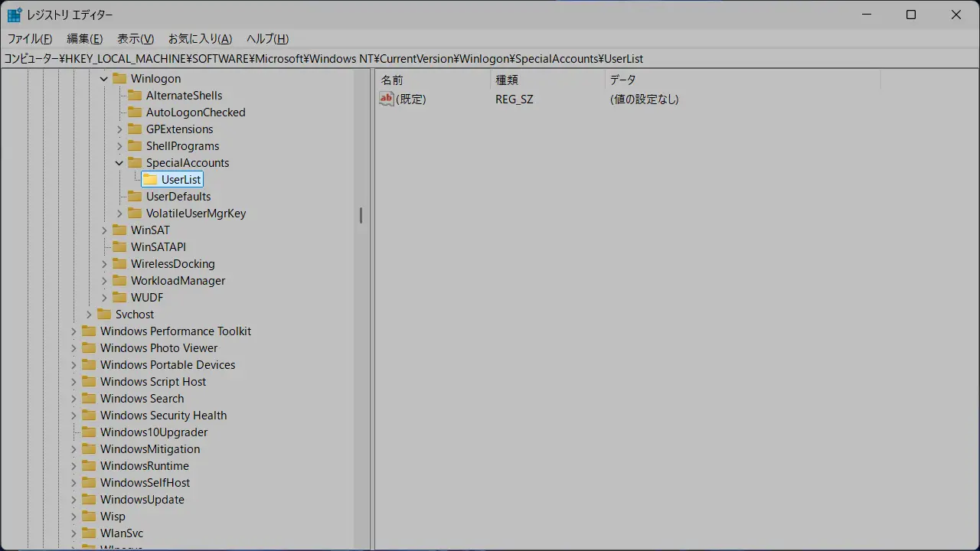Click the UserDefaults folder icon
Screen dimensions: 980x551
135,197
